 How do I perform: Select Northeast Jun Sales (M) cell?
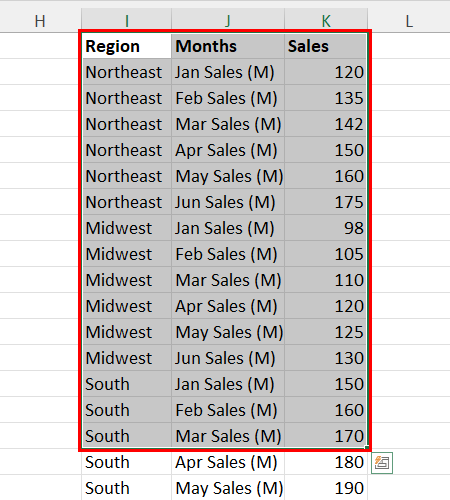tap(228, 202)
